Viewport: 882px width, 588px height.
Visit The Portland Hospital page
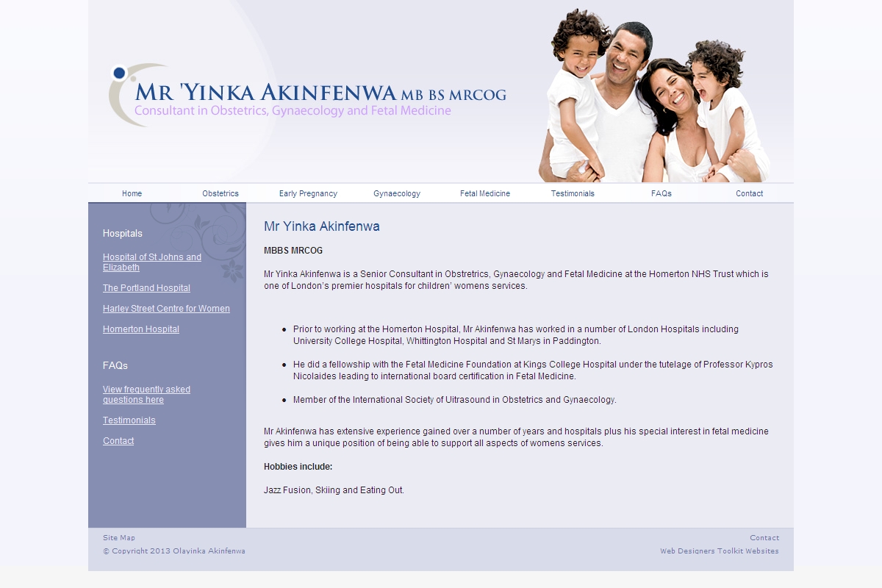pyautogui.click(x=146, y=288)
